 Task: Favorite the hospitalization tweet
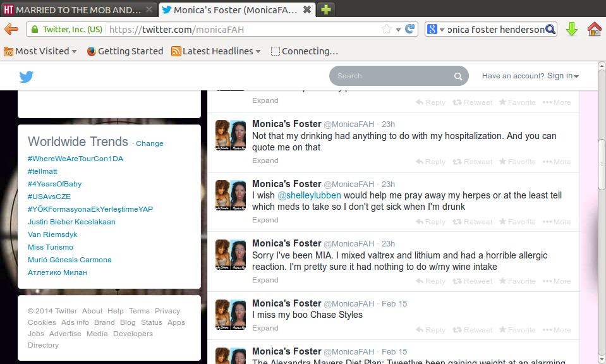click(x=517, y=162)
